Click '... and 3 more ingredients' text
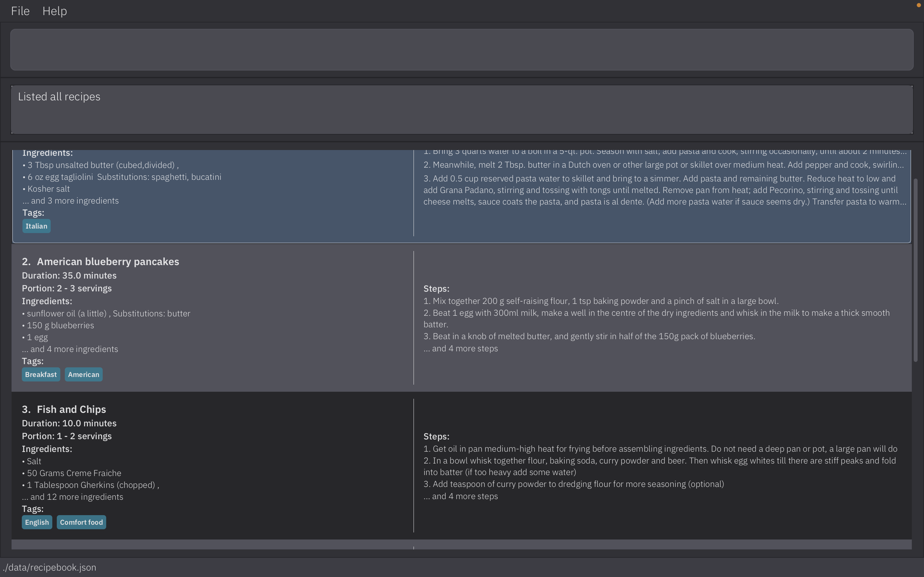 point(71,201)
